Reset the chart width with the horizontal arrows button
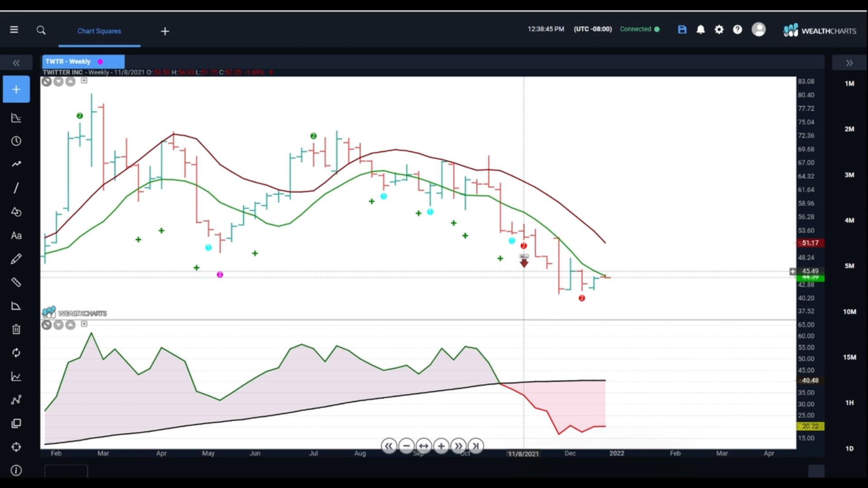Viewport: 868px width, 488px height. pos(424,446)
